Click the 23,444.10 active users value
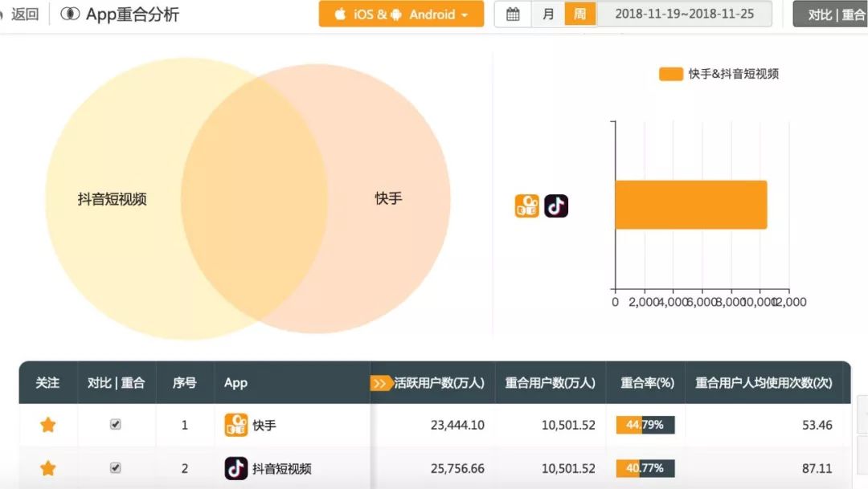Screen dimensions: 868x489 coord(457,425)
